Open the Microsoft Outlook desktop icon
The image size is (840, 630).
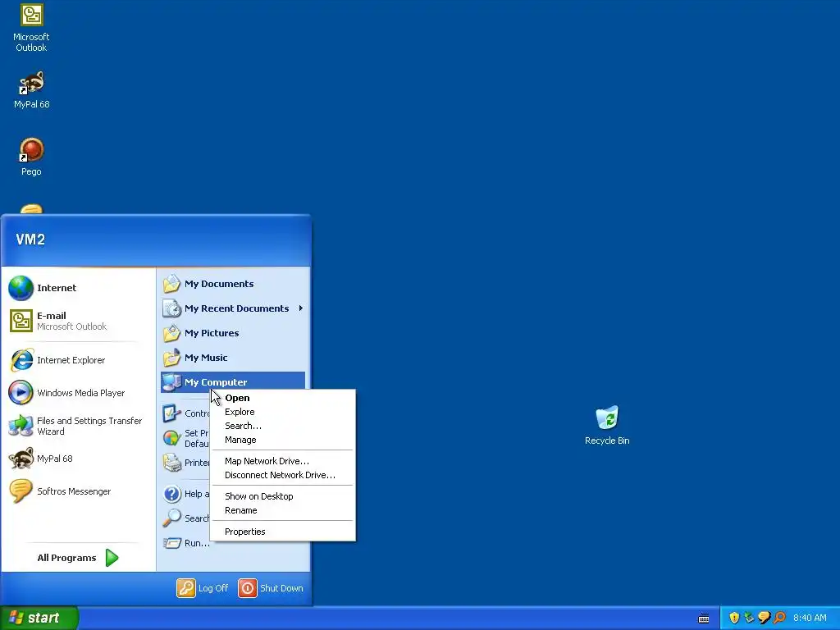pyautogui.click(x=31, y=28)
